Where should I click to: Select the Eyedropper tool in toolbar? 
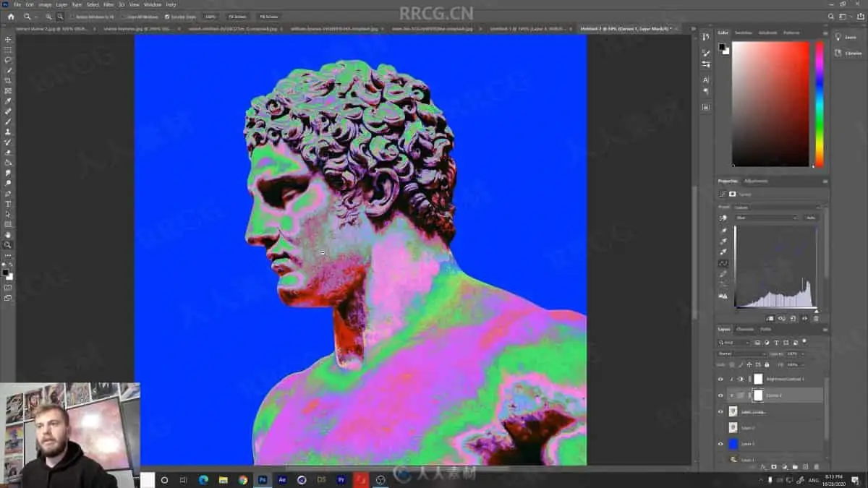pyautogui.click(x=8, y=100)
